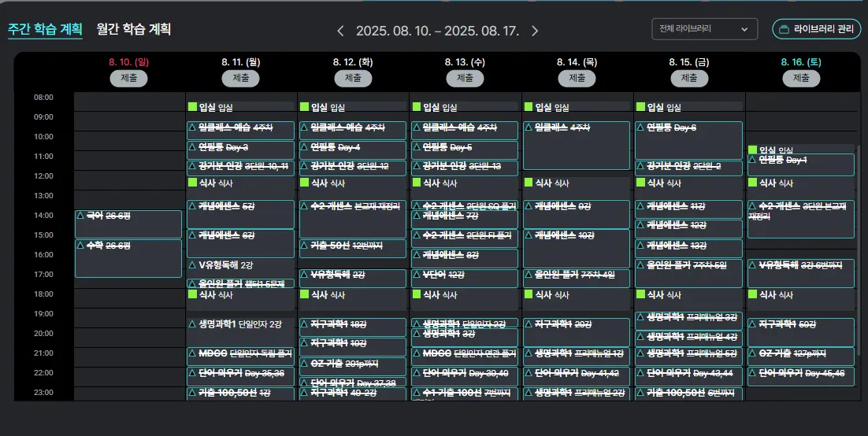Viewport: 868px width, 436px height.
Task: Click the triangle icon on 수학 Sunday task
Action: pos(80,245)
